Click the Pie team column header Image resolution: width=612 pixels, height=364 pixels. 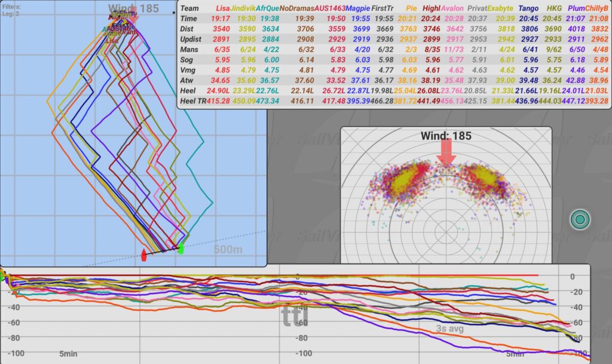tap(411, 8)
